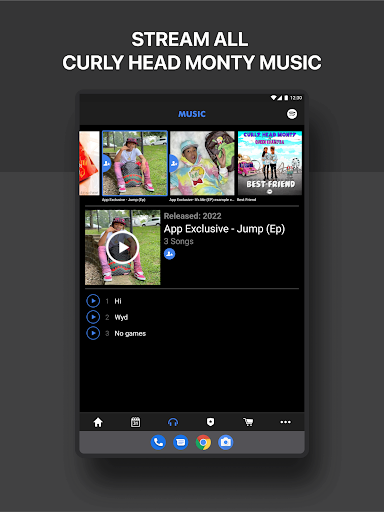
Task: Click the Jump (Ep) caption under the carousel
Action: 124,200
